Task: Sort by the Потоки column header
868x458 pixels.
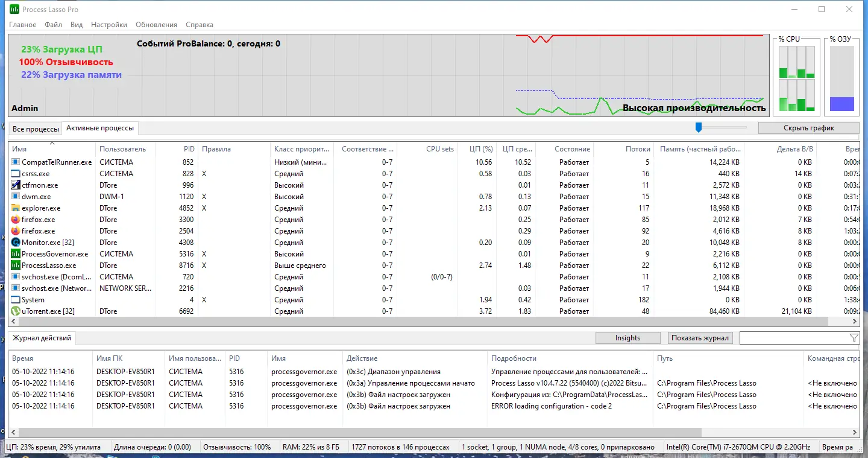Action: pyautogui.click(x=624, y=149)
